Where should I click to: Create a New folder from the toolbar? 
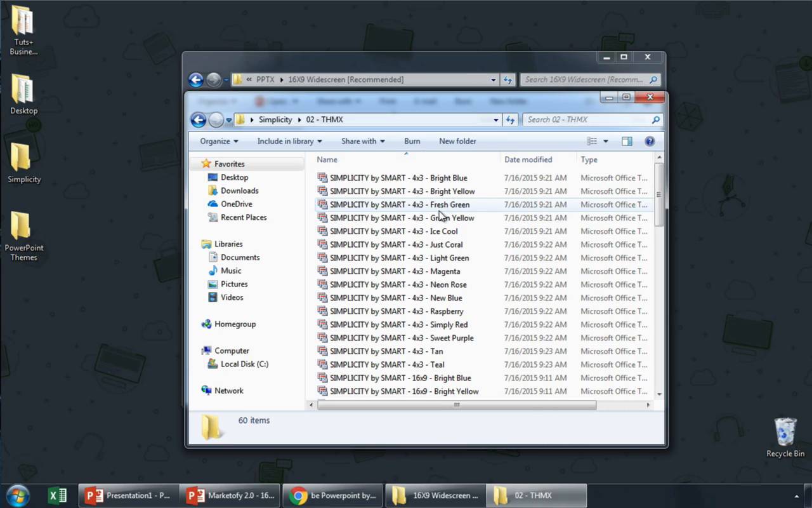pos(457,141)
